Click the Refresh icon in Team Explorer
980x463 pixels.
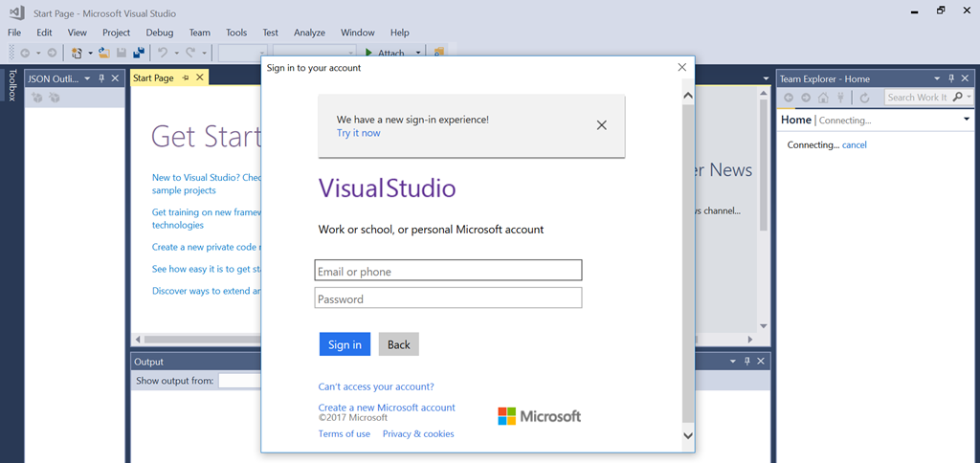864,98
